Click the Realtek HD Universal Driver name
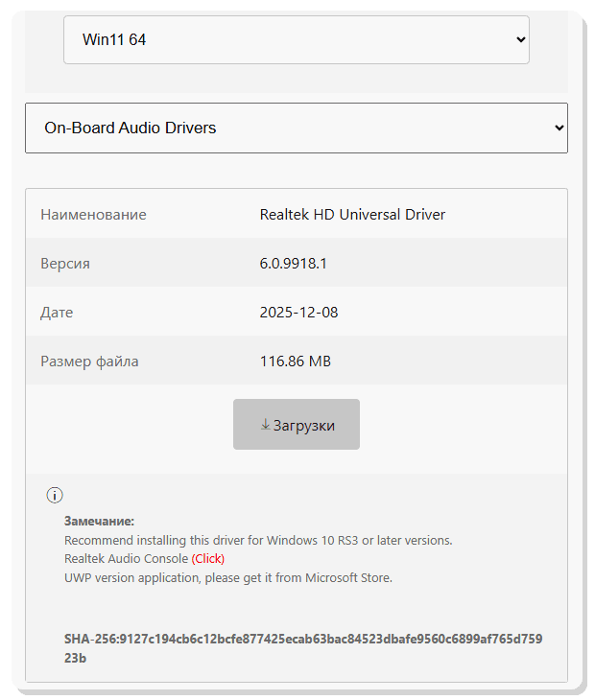 [x=352, y=214]
